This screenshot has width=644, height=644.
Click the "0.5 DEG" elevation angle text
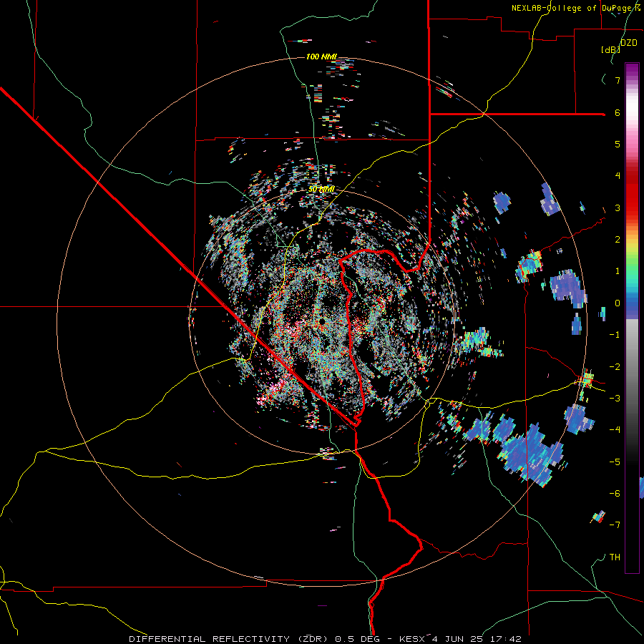coord(357,639)
